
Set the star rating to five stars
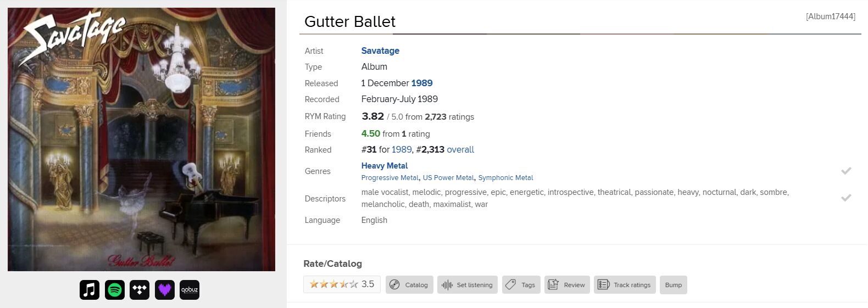click(x=354, y=284)
